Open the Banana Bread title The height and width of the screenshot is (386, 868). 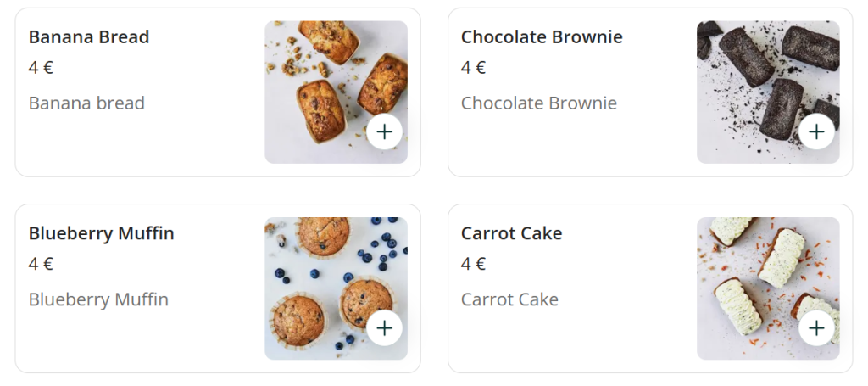[89, 37]
